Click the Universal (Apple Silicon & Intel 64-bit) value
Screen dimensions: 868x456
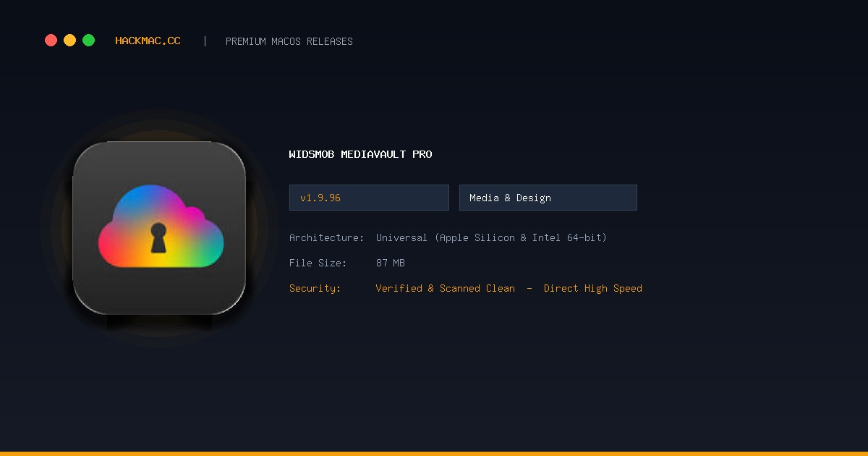pos(491,237)
